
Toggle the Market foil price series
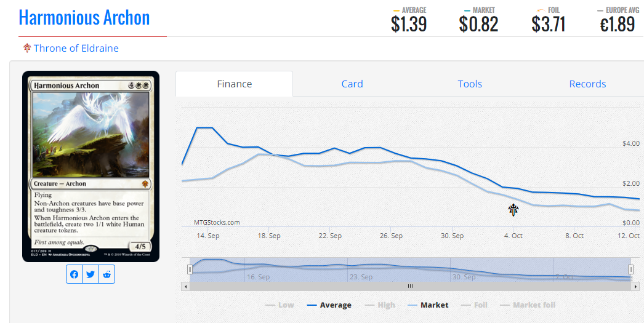tap(528, 305)
